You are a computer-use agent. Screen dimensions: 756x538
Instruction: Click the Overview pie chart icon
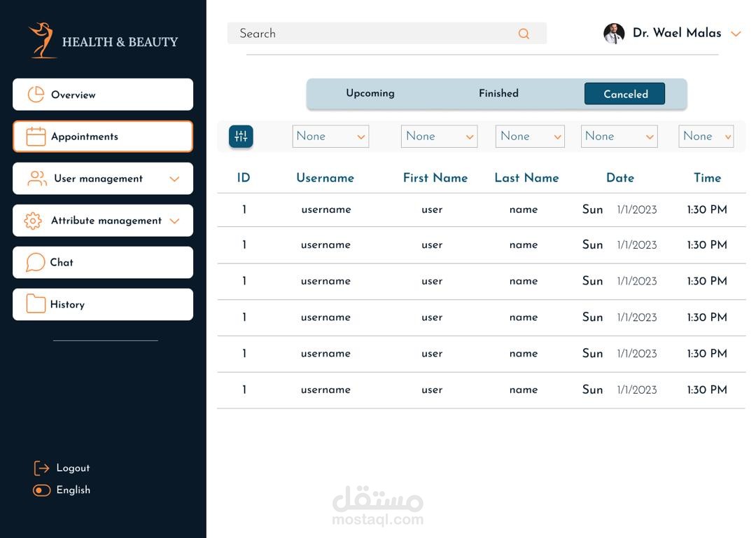pos(36,95)
